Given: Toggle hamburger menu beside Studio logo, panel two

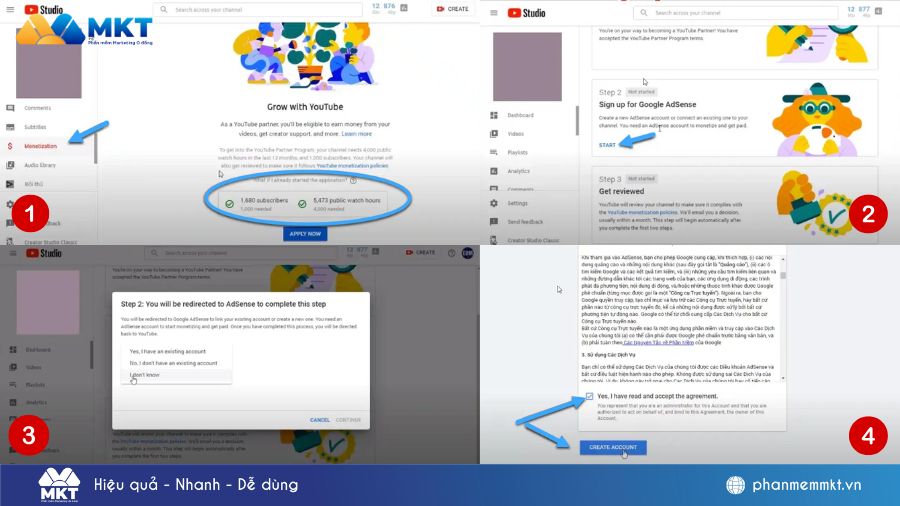Looking at the screenshot, I should tap(492, 12).
